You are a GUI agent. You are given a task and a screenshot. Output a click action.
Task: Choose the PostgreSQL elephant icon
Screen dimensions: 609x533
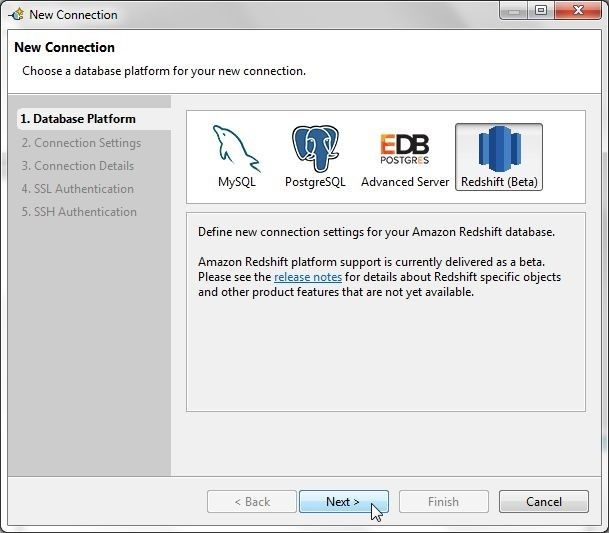[315, 149]
